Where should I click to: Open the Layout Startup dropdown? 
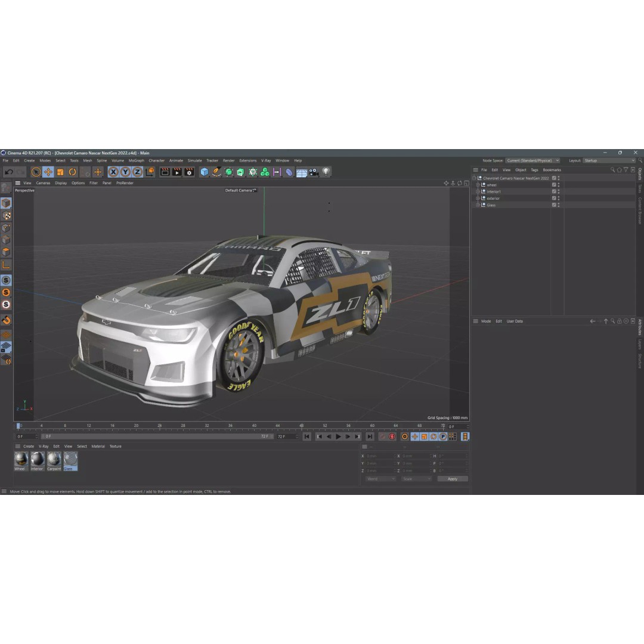[609, 160]
